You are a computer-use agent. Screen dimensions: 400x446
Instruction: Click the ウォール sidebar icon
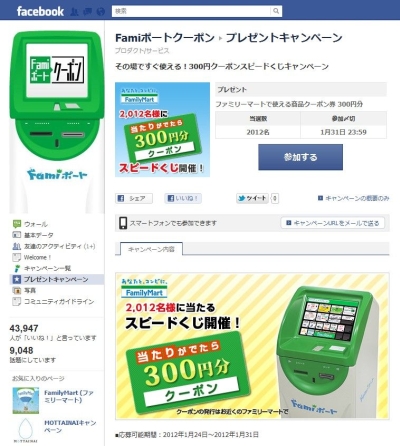(16, 224)
